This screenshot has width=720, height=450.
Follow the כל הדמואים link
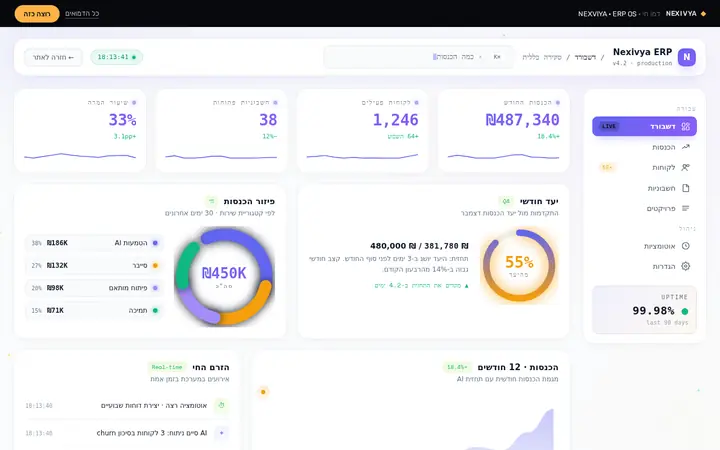(82, 14)
